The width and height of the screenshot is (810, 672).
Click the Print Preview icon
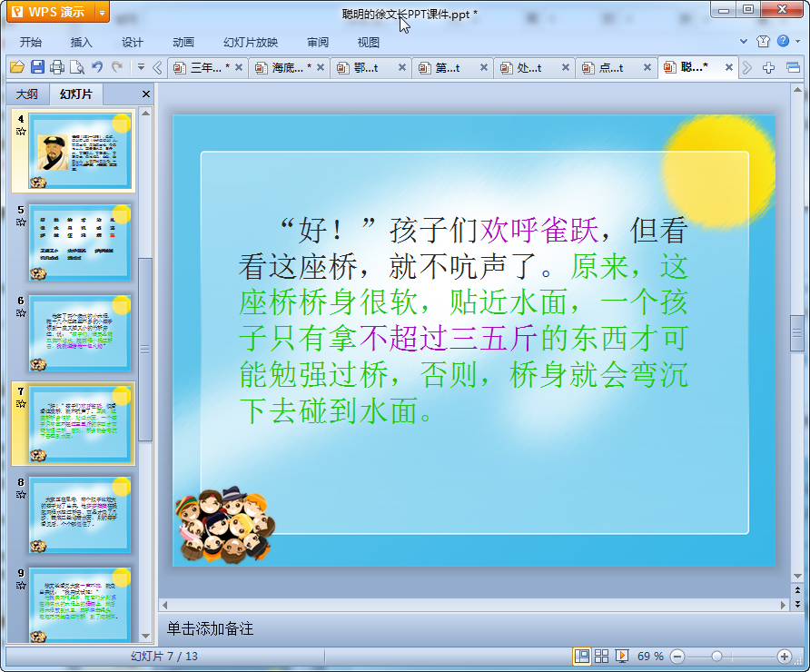(x=77, y=67)
